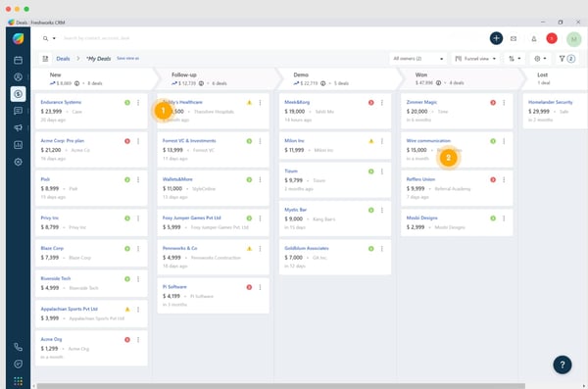Click the yellow warning icon on Appalachian Sports
This screenshot has height=389, width=588.
pos(127,310)
